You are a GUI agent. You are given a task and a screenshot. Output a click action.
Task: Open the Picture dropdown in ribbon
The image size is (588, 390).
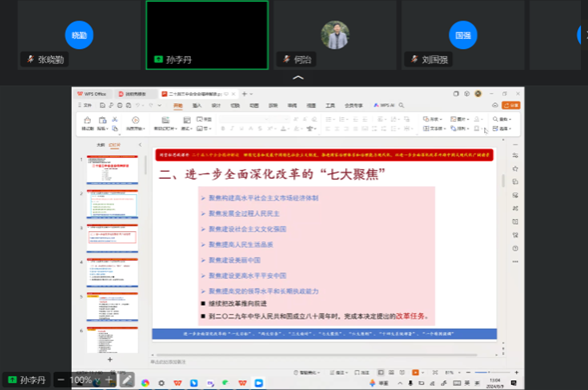coord(460,119)
